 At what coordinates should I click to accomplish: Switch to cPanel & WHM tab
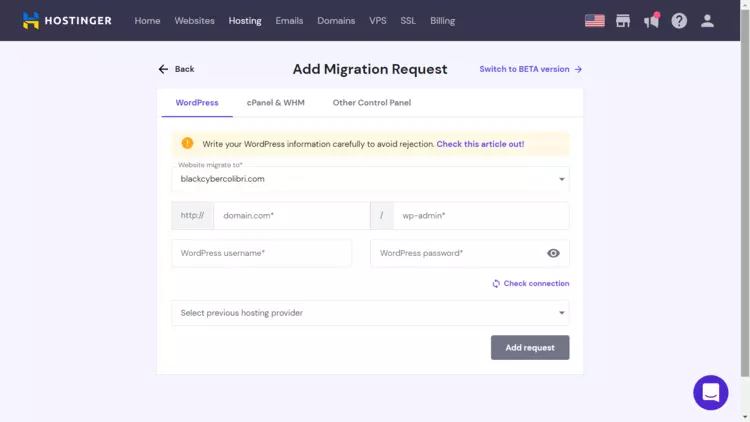coord(276,102)
